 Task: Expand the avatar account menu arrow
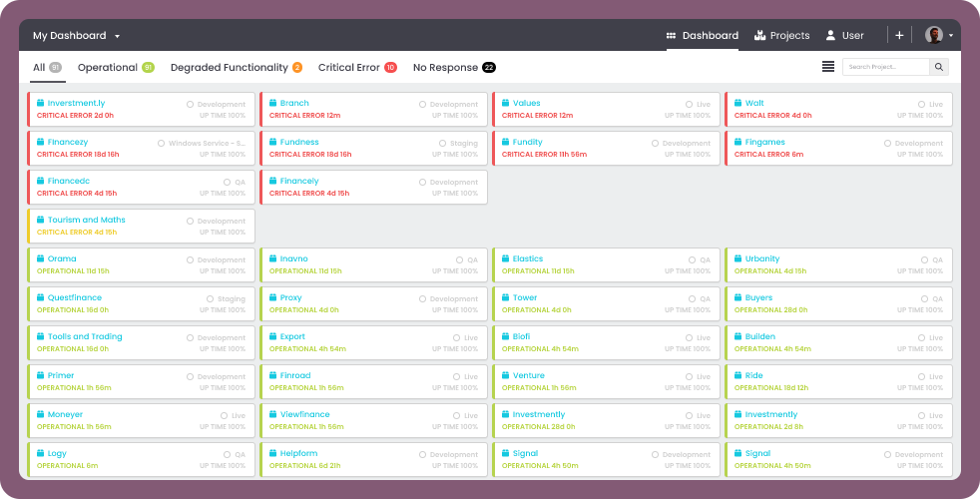pyautogui.click(x=951, y=36)
